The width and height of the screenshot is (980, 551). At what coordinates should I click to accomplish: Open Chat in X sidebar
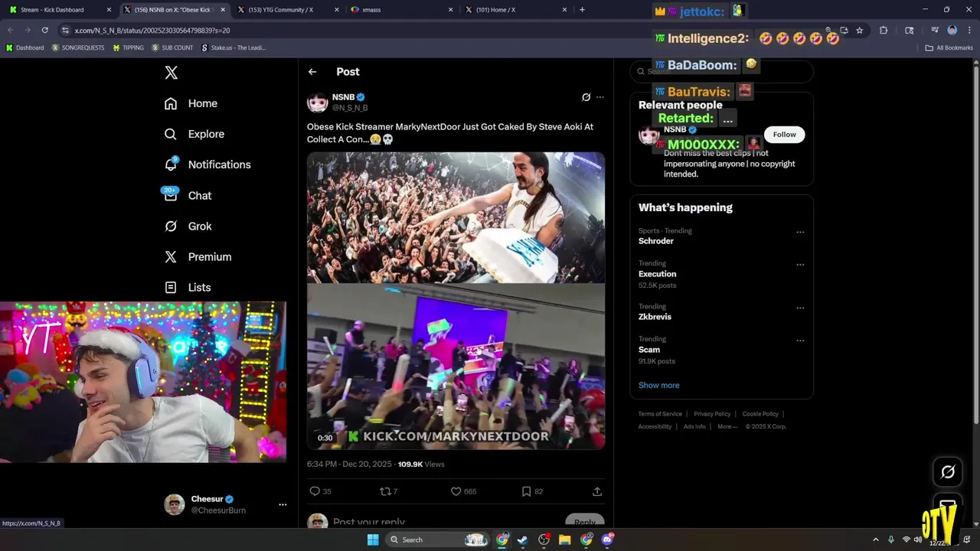pos(188,195)
